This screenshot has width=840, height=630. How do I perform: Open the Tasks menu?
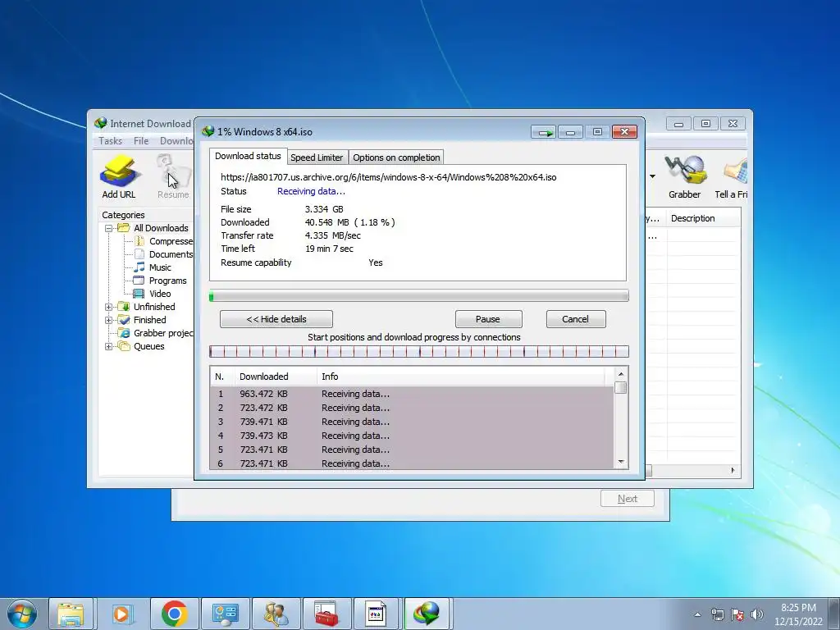pos(111,141)
